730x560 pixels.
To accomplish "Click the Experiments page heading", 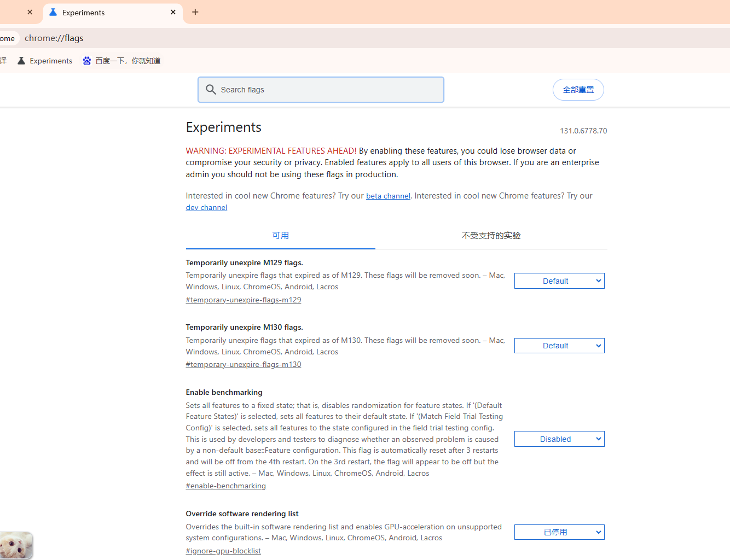I will pos(224,127).
